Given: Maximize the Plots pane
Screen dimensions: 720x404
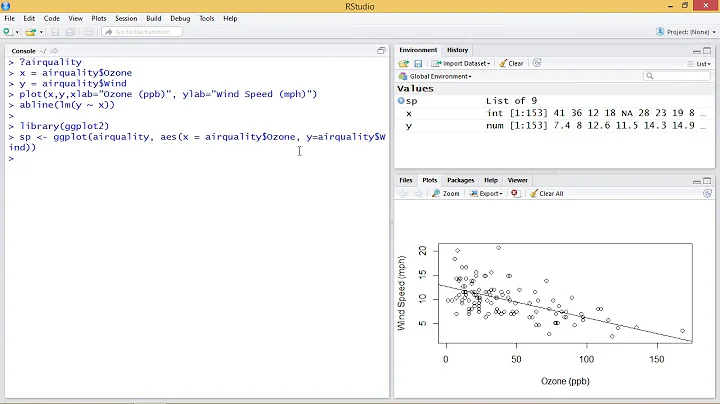Looking at the screenshot, I should click(707, 181).
